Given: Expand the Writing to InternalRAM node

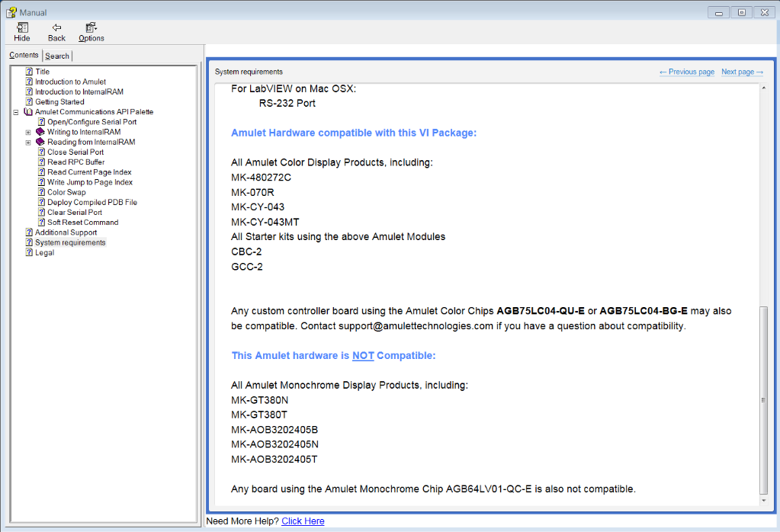Looking at the screenshot, I should [28, 133].
